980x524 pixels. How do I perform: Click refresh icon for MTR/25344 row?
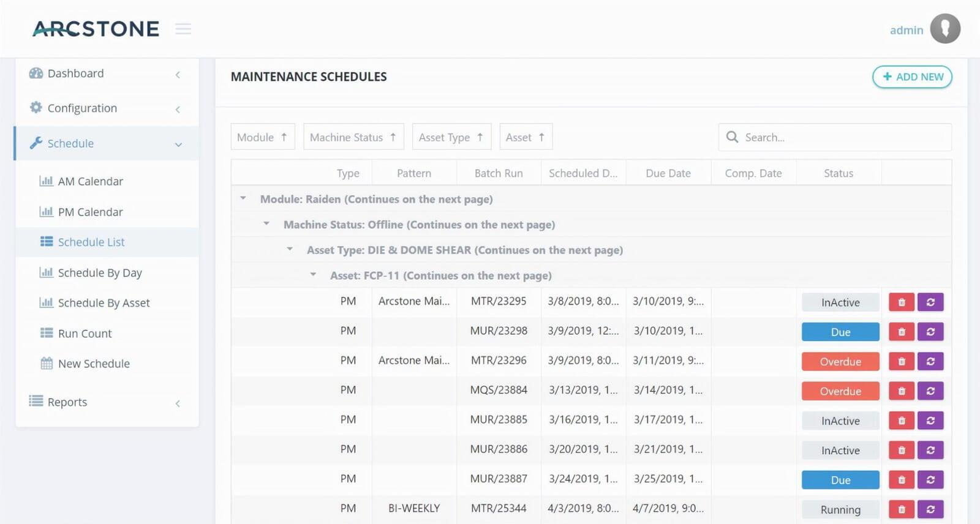[x=930, y=509]
